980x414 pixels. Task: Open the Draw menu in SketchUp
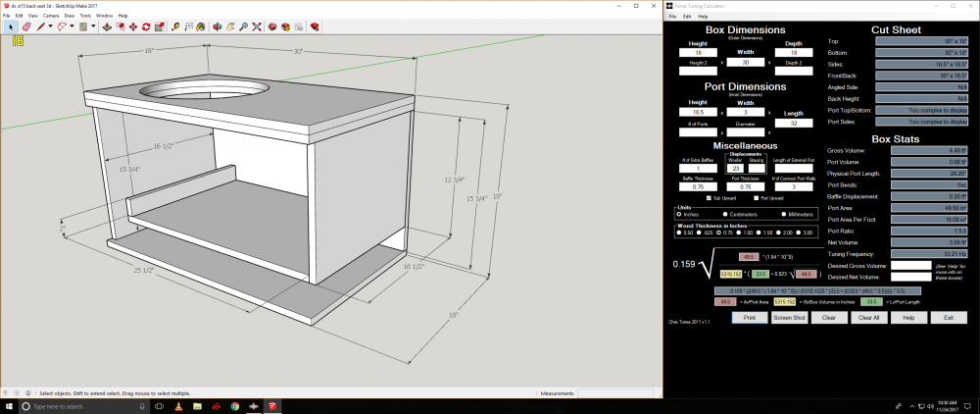(69, 15)
